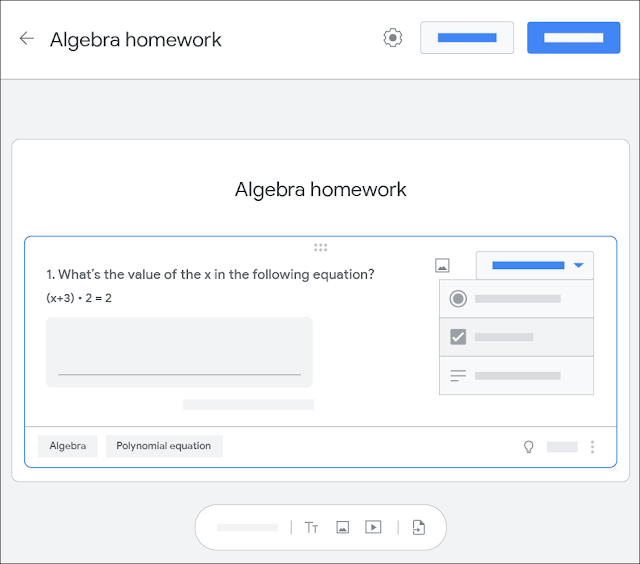
Task: Select the paragraph text question type option
Action: 516,375
